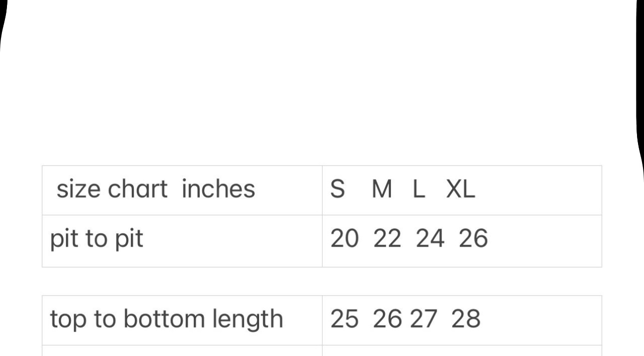
Task: Click the M size label
Action: tap(382, 190)
